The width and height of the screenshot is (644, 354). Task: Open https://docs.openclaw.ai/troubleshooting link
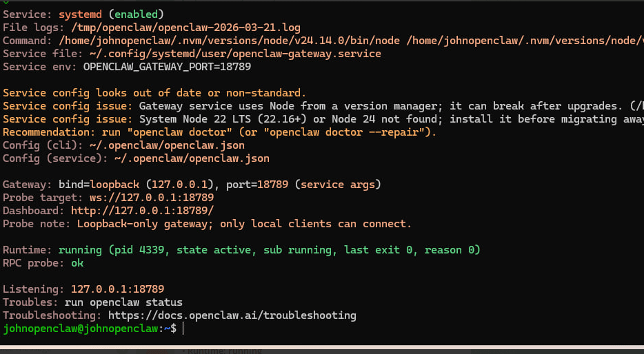(x=232, y=315)
